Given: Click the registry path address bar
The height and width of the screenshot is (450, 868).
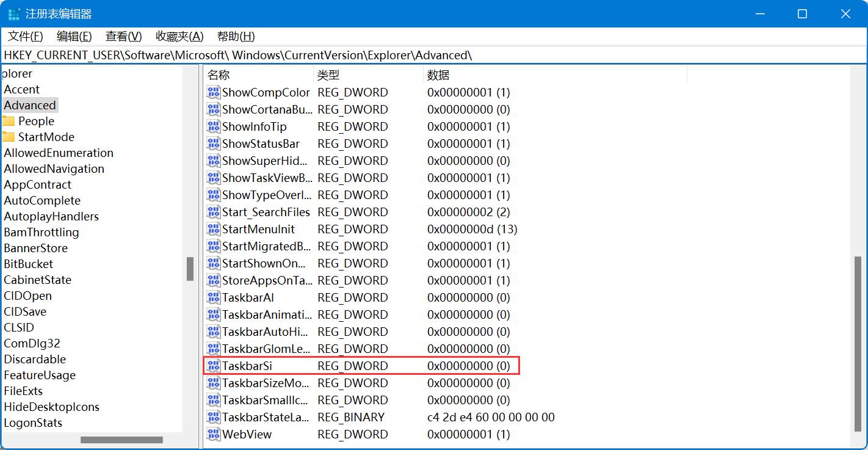Looking at the screenshot, I should click(434, 55).
